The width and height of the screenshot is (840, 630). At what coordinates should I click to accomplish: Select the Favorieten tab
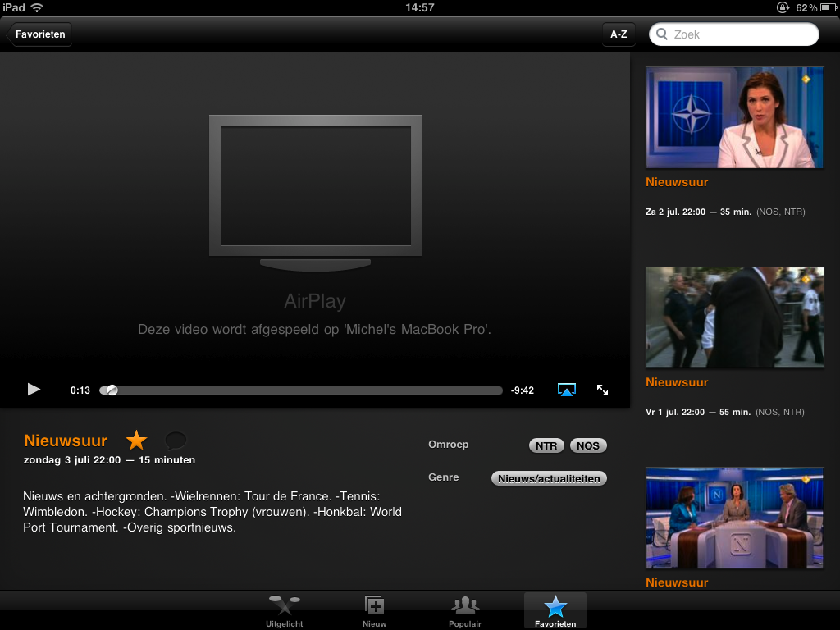pos(555,611)
